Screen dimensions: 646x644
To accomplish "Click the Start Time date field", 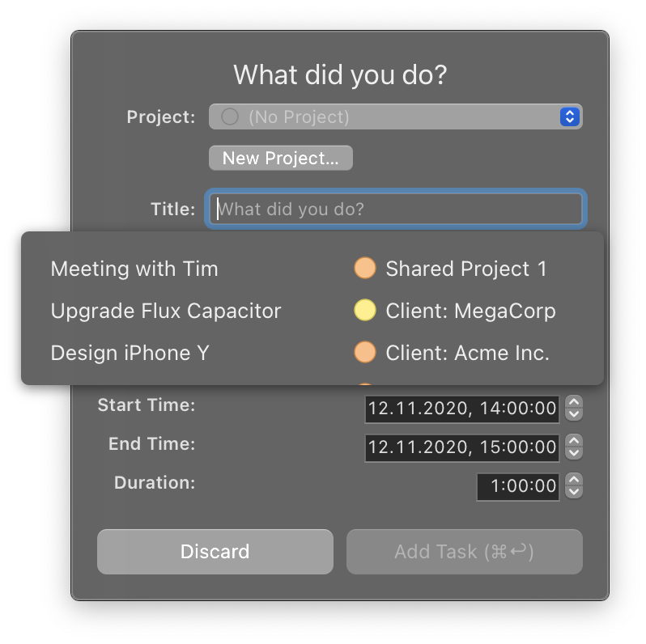I will (461, 409).
